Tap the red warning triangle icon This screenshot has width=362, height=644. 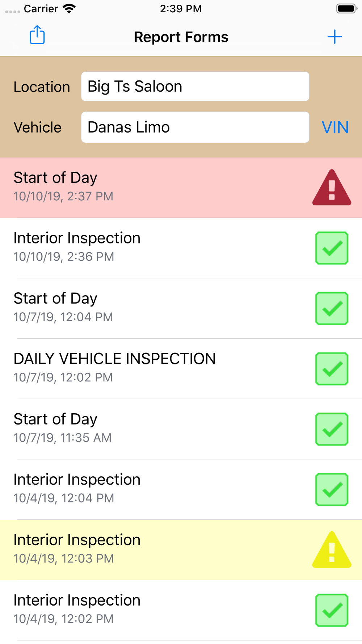click(x=332, y=188)
